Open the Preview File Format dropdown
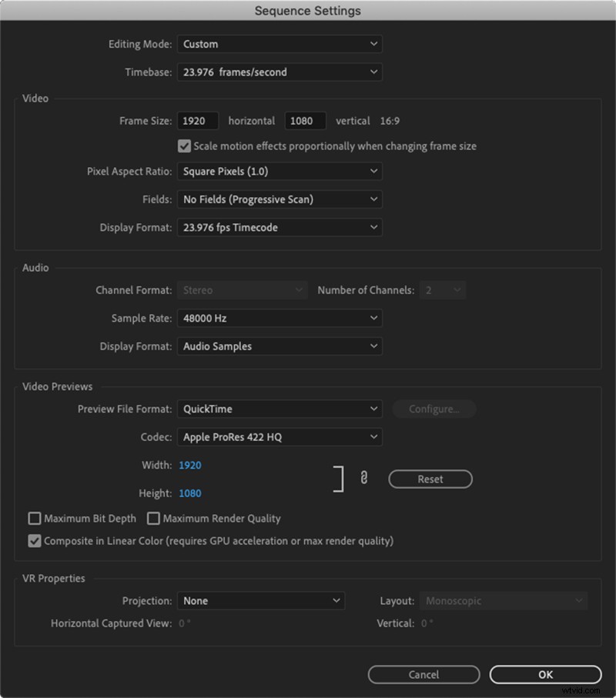 coord(280,409)
